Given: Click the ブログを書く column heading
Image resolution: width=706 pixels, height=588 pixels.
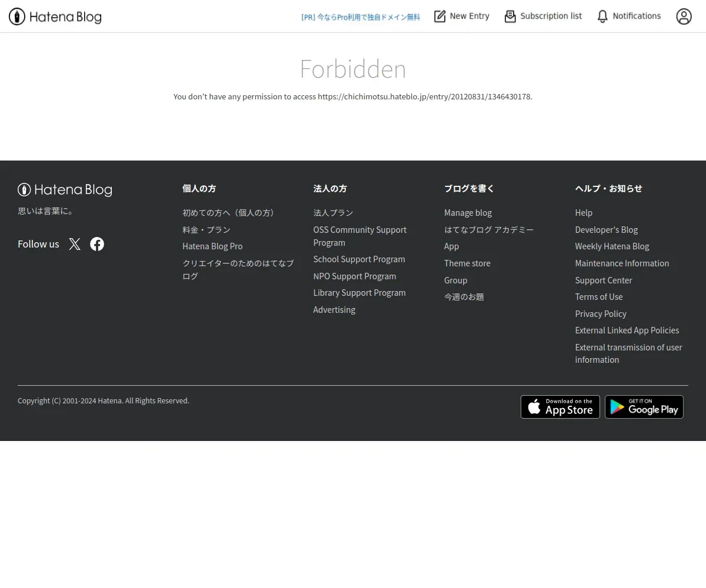Looking at the screenshot, I should point(469,189).
